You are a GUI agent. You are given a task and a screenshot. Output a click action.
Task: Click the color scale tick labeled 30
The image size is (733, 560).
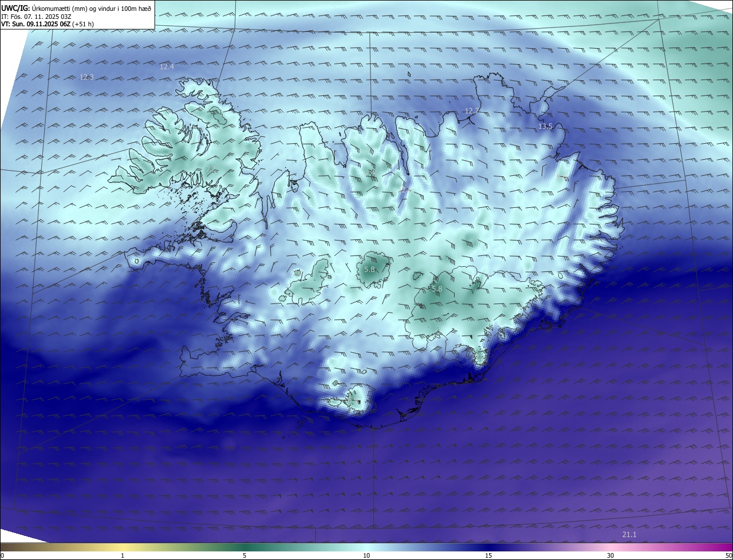click(610, 555)
